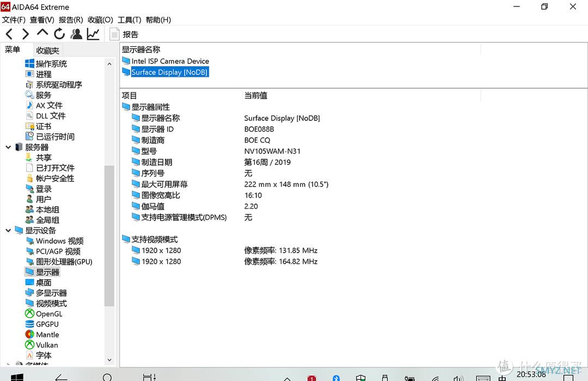Go back with the left arrow toolbar icon
The width and height of the screenshot is (588, 381).
[9, 34]
